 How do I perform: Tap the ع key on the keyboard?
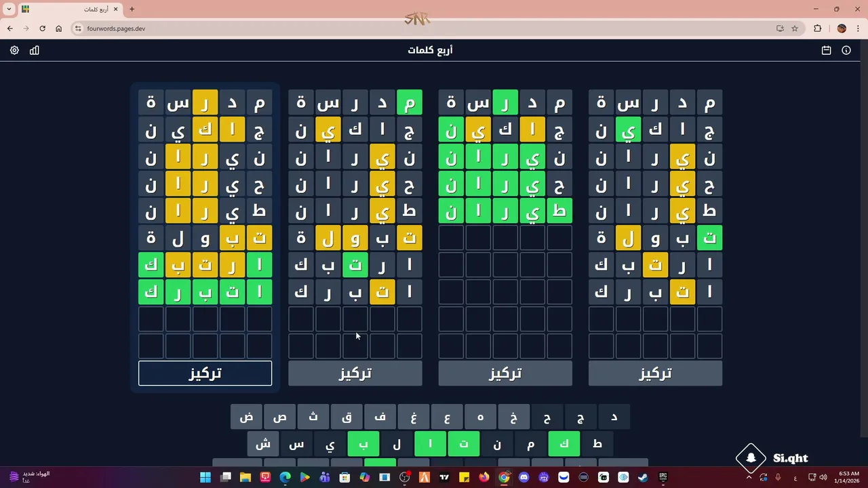pyautogui.click(x=447, y=417)
